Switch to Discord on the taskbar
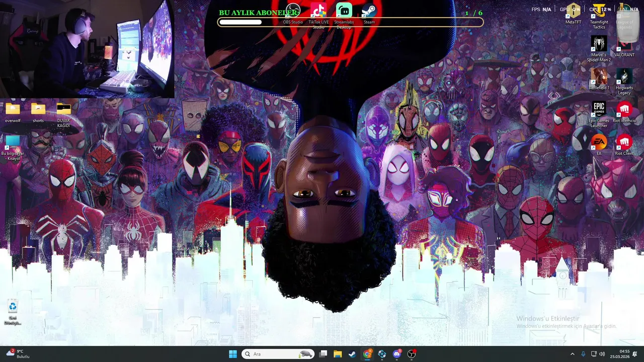 pyautogui.click(x=397, y=354)
